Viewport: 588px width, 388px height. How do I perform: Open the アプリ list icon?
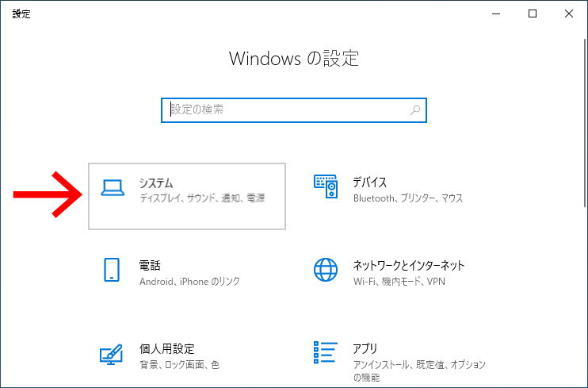coord(326,352)
